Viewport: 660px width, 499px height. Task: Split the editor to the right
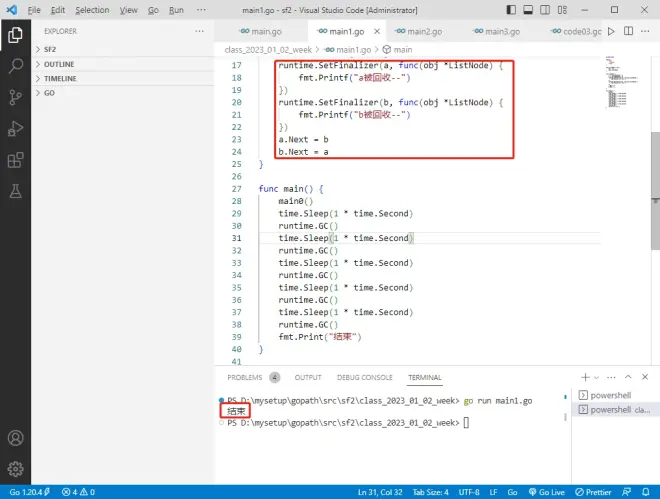pyautogui.click(x=628, y=31)
